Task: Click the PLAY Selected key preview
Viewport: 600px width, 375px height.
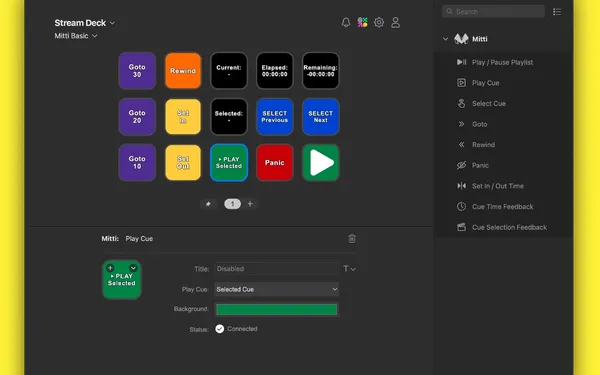Action: [x=122, y=280]
